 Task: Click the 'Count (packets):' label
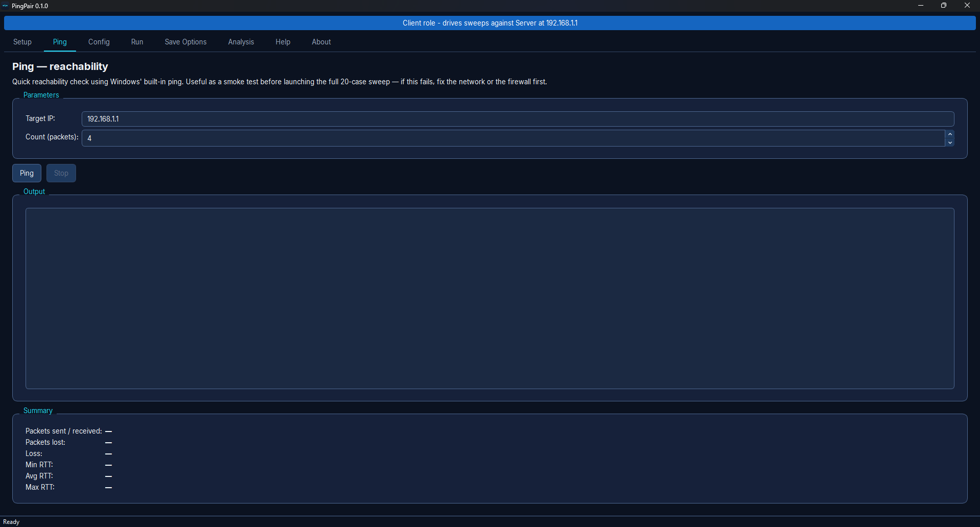pyautogui.click(x=52, y=137)
